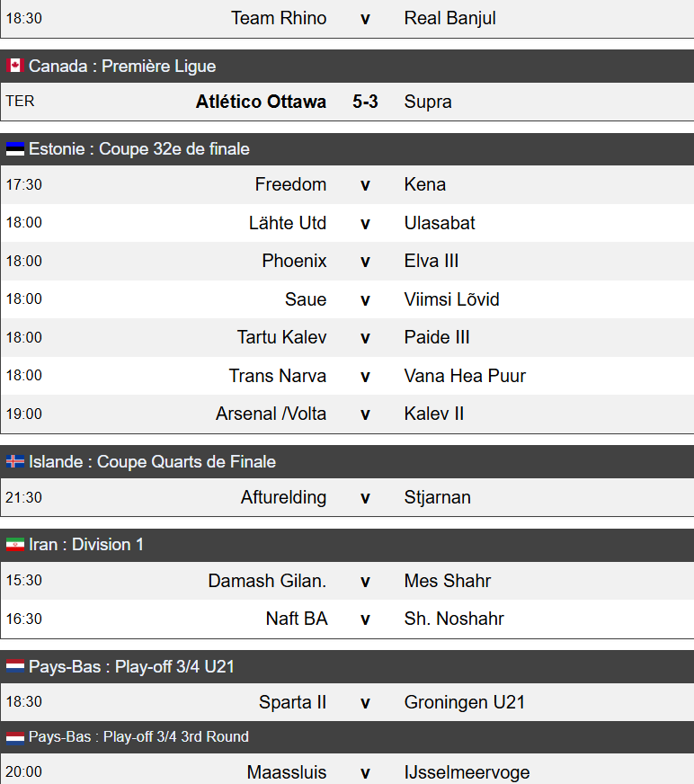694x784 pixels.
Task: Open Iran : Division 1 league header
Action: 347,545
